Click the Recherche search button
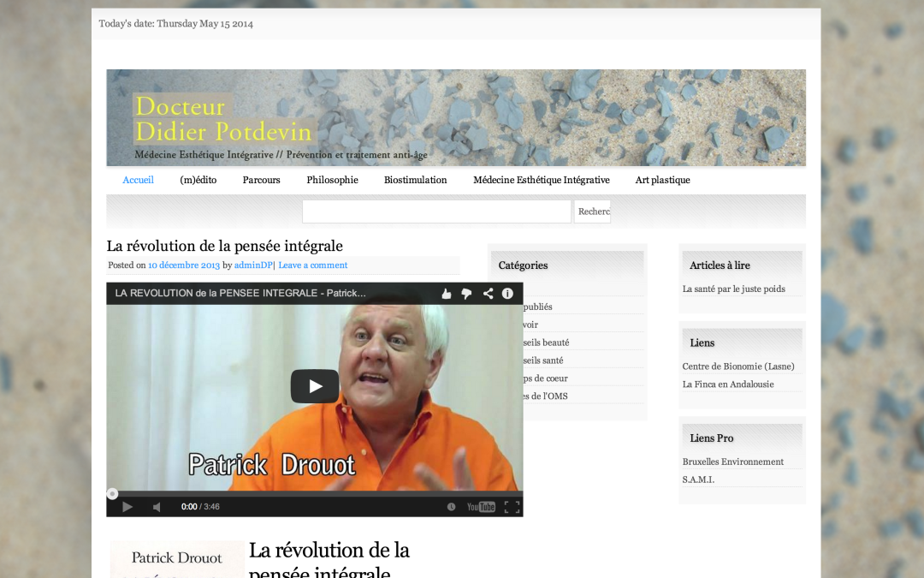 point(593,212)
